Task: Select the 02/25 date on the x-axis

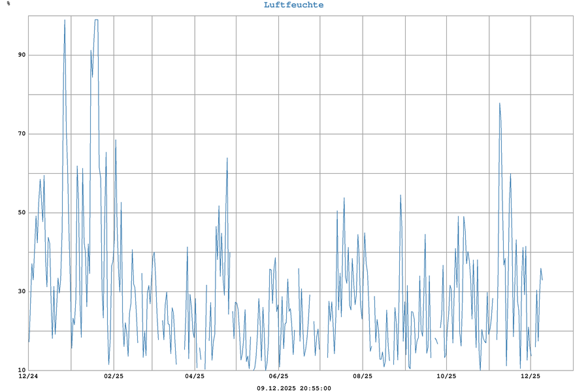Action: coord(114,376)
